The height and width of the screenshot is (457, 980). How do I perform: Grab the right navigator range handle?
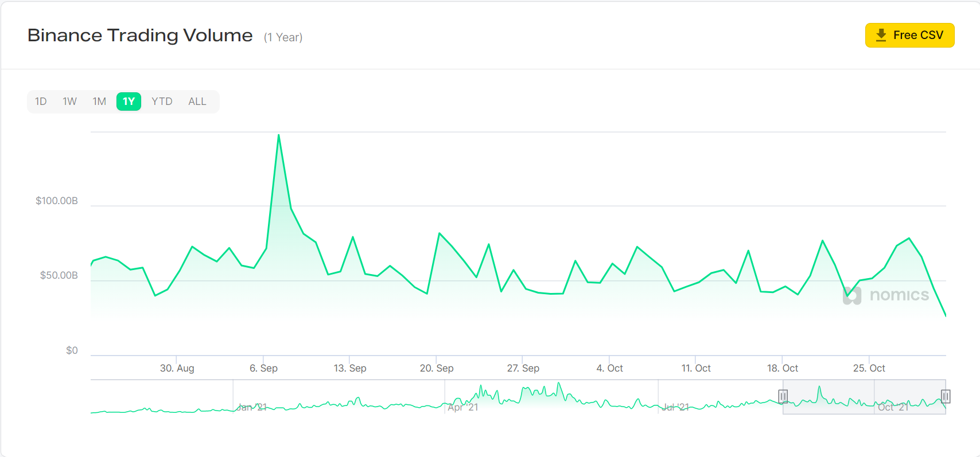pos(946,396)
